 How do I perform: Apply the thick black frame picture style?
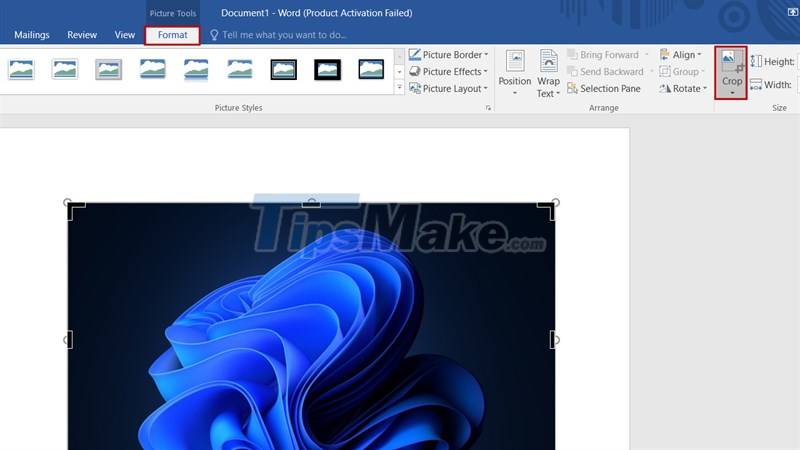328,69
